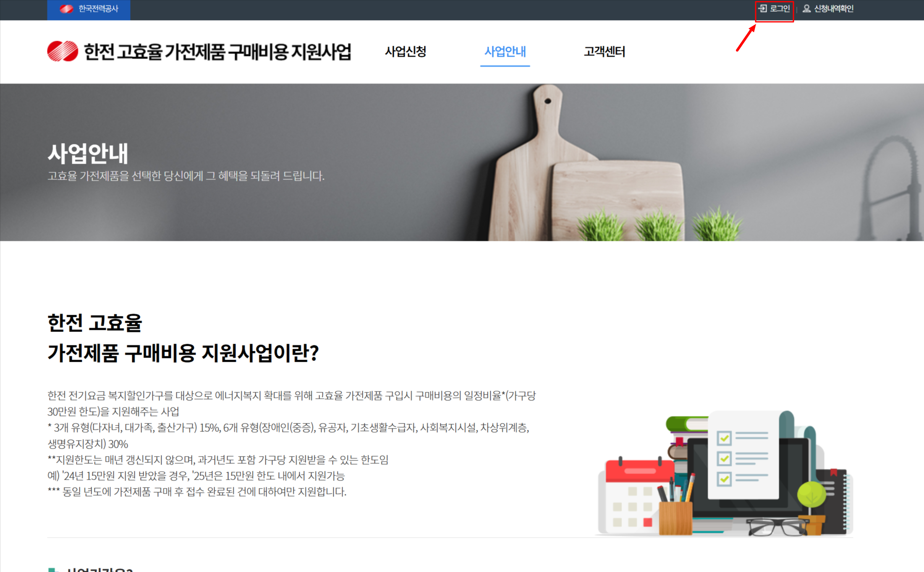Select the 사업안내 menu tab
The height and width of the screenshot is (572, 924).
pyautogui.click(x=505, y=52)
